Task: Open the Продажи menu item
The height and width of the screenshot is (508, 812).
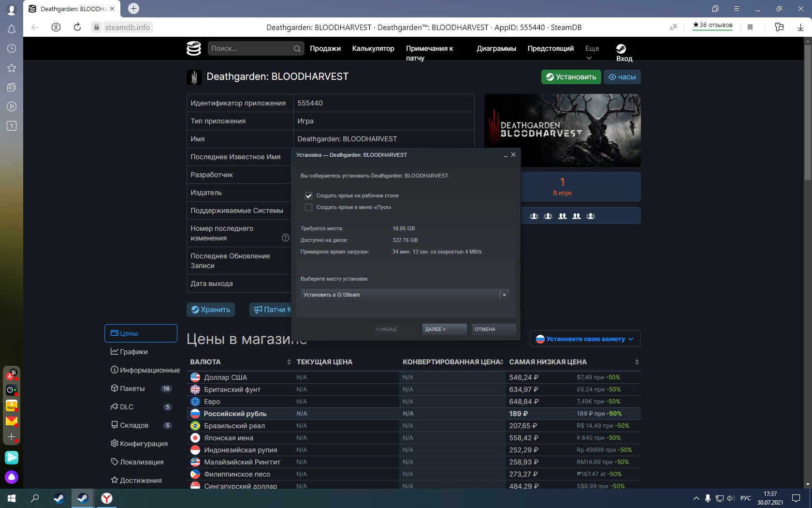Action: click(x=325, y=48)
